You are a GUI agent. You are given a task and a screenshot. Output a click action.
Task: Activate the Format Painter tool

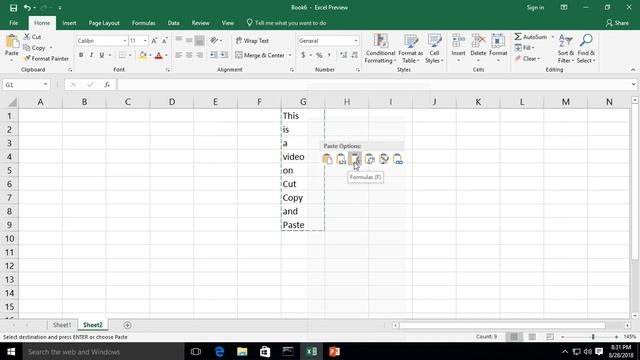[46, 58]
